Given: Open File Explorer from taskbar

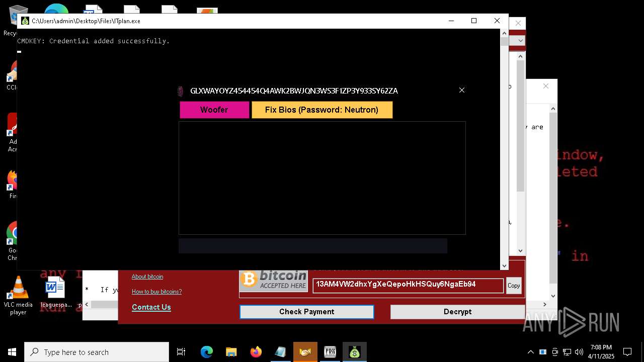Looking at the screenshot, I should (231, 352).
